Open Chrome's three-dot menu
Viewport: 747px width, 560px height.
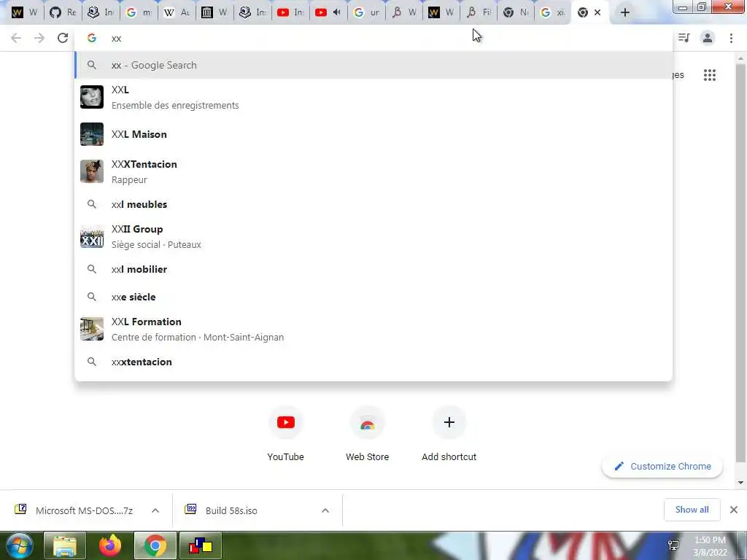[731, 38]
